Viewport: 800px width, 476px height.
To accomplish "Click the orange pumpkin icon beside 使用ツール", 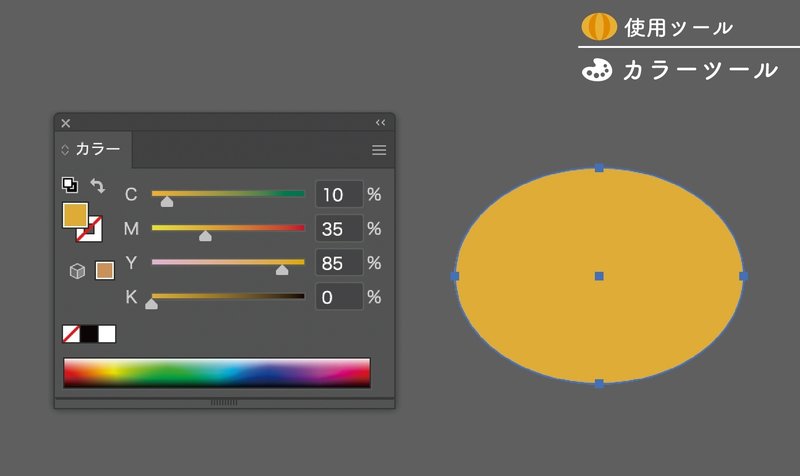I will click(599, 27).
